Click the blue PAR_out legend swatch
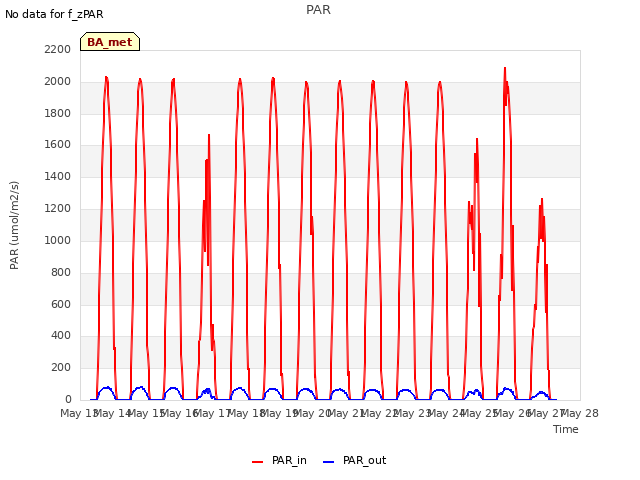The image size is (640, 480). [328, 462]
